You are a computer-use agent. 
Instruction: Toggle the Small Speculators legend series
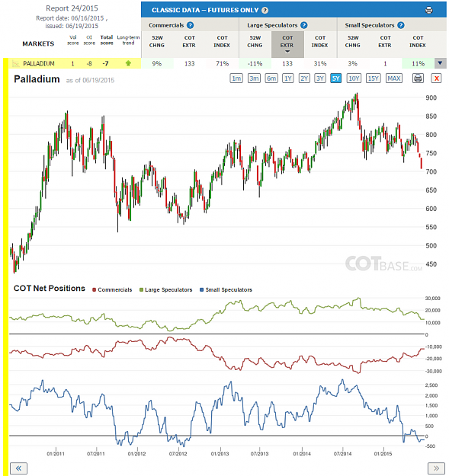[x=226, y=289]
